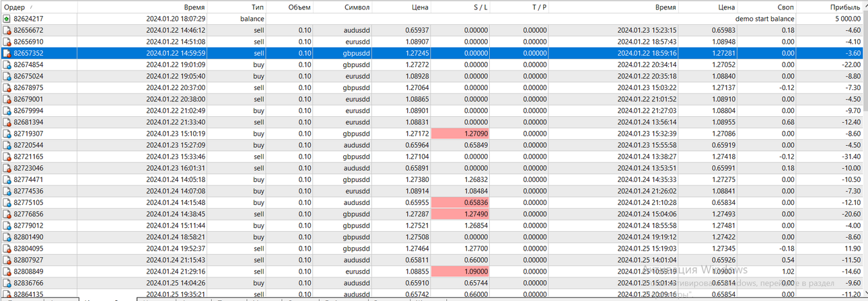The height and width of the screenshot is (301, 868).
Task: Sort by the Символ column header
Action: (342, 7)
